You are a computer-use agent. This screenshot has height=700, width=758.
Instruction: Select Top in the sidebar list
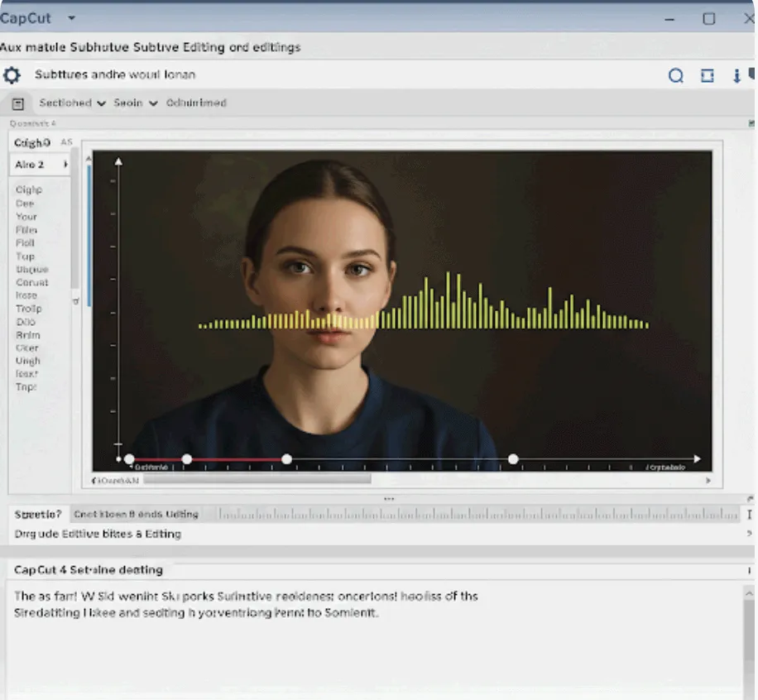point(25,257)
